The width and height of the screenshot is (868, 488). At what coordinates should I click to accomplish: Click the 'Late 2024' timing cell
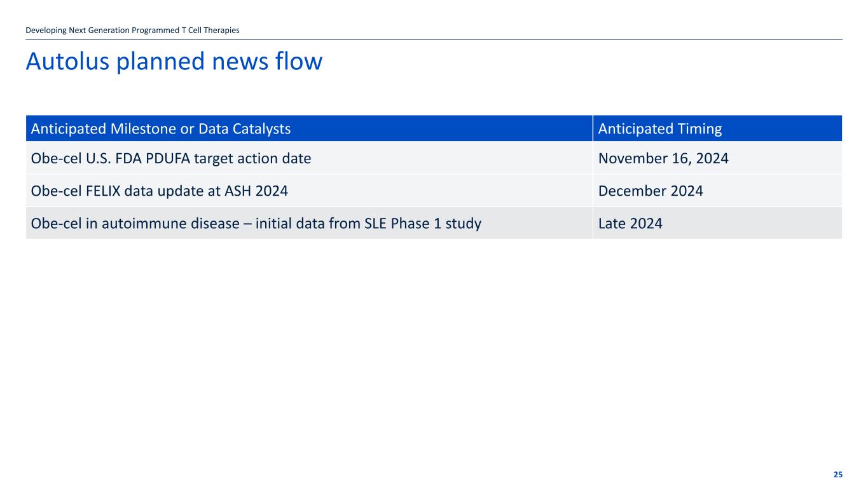630,223
